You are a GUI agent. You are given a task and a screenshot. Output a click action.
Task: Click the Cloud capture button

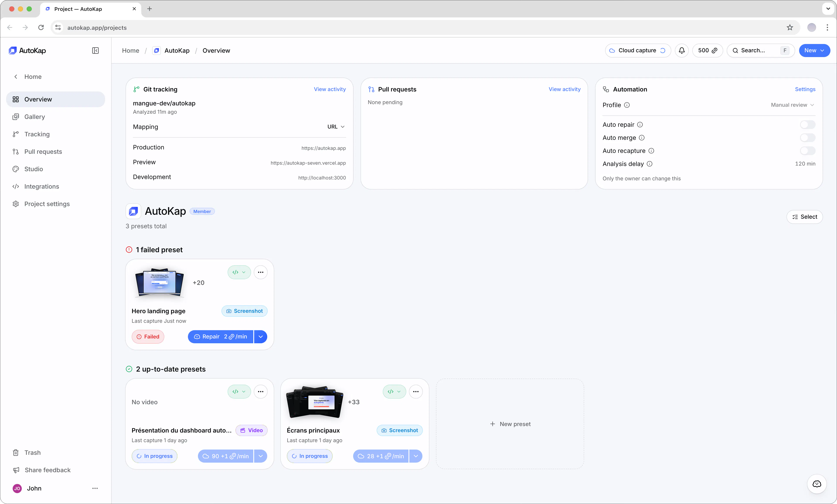coord(638,51)
